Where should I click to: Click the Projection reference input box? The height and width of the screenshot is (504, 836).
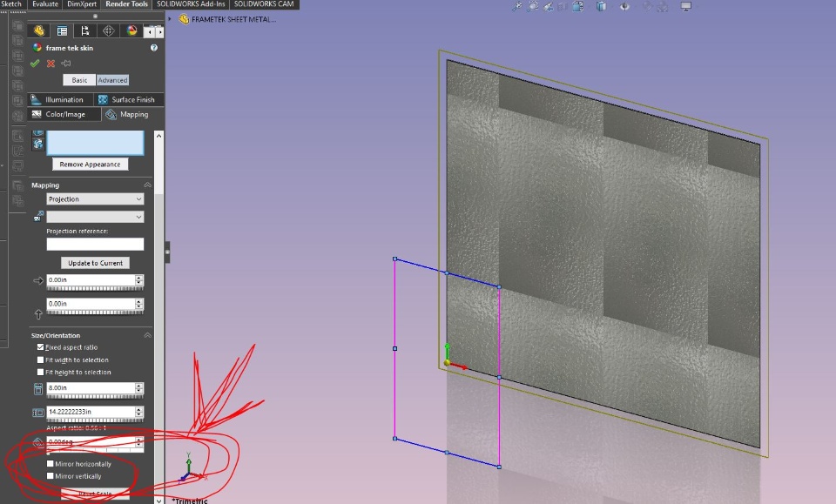click(95, 244)
